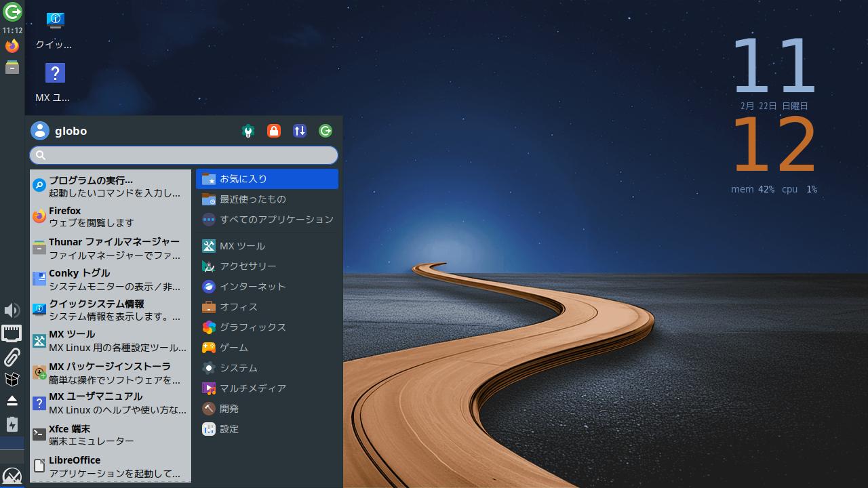The image size is (868, 488).
Task: Open MX パッケージインストーラ entry
Action: (110, 373)
